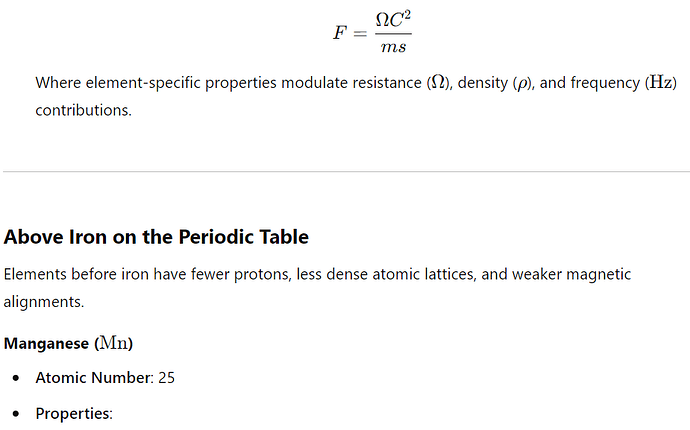
Task: Select the ΩC² numerator of the formula
Action: pos(393,20)
